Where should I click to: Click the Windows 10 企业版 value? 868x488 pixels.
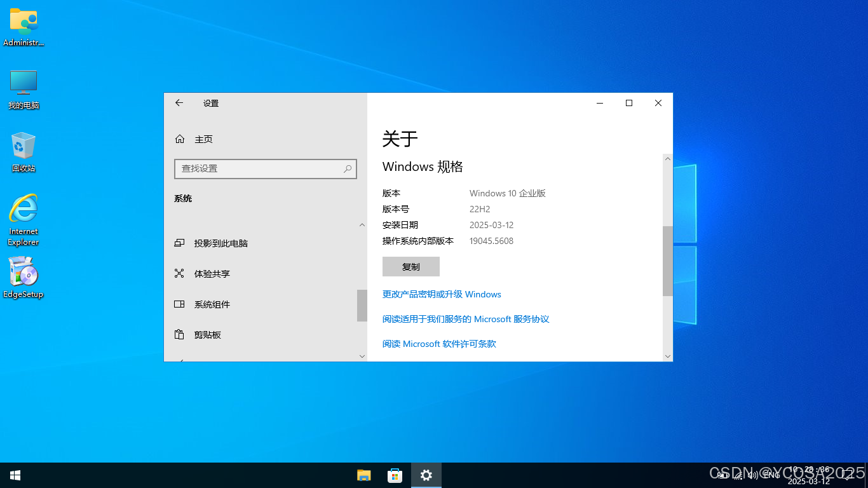point(508,193)
